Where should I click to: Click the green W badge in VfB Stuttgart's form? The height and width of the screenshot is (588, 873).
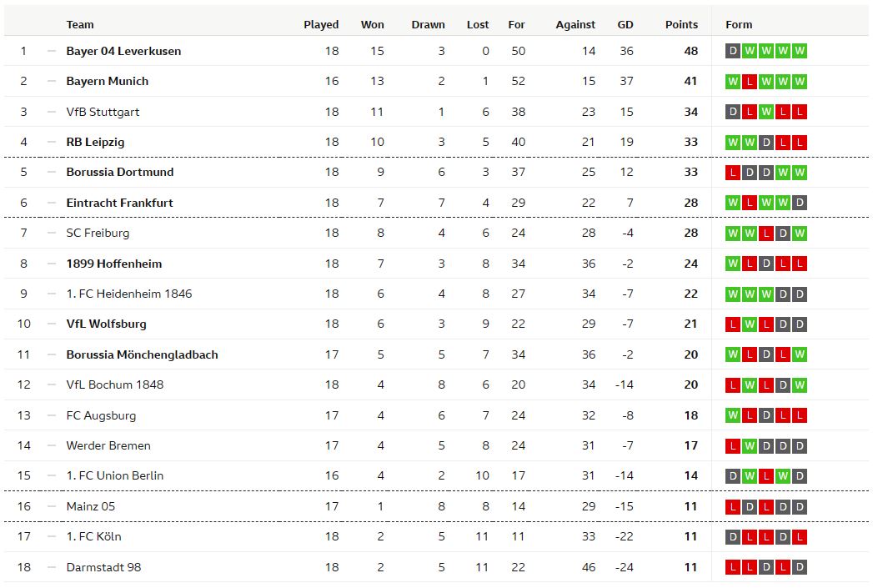point(766,112)
